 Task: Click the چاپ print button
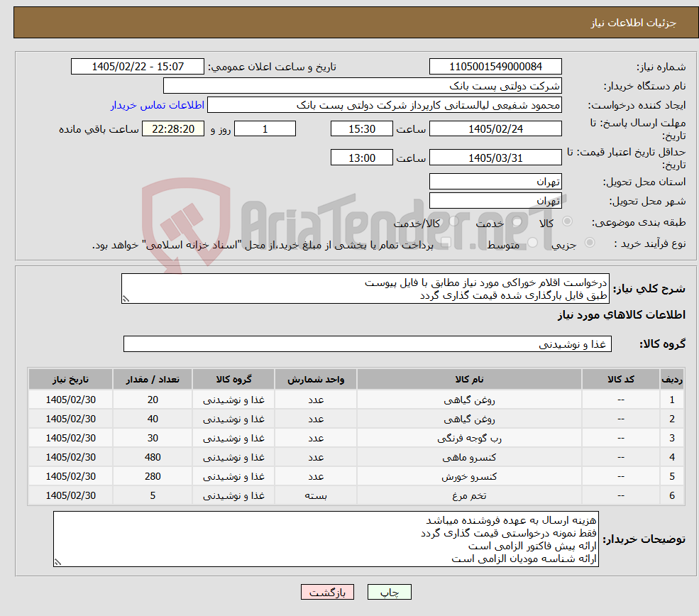tap(389, 592)
